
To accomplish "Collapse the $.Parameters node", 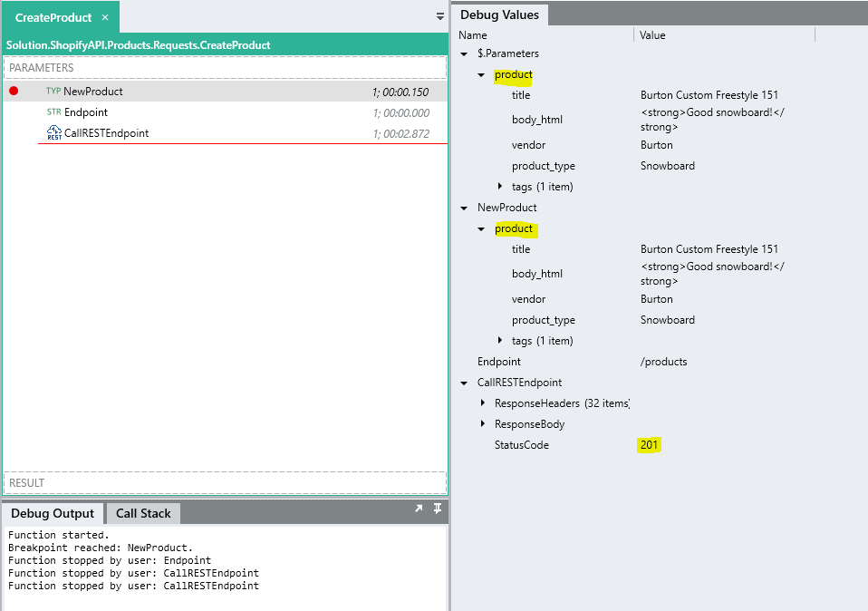I will tap(464, 53).
